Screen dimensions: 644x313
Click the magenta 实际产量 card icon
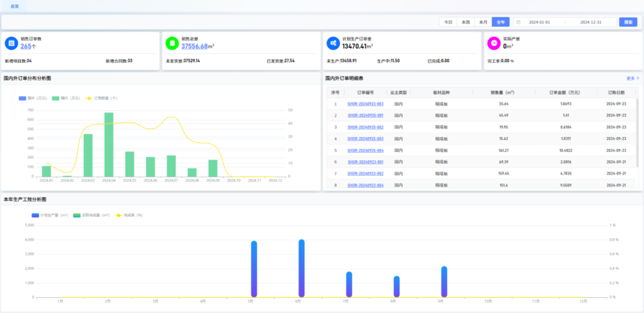click(x=493, y=43)
